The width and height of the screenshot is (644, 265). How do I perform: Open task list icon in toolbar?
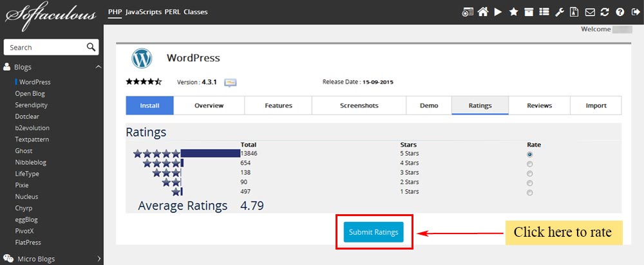(x=544, y=12)
